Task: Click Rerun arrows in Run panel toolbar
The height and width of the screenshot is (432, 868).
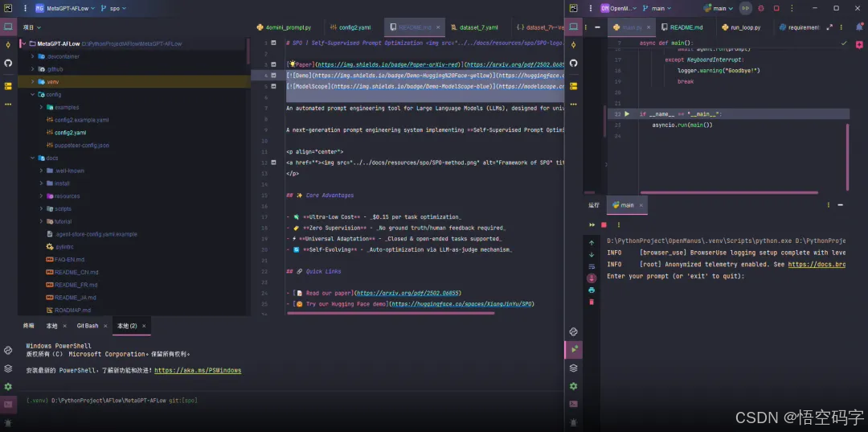Action: (592, 225)
